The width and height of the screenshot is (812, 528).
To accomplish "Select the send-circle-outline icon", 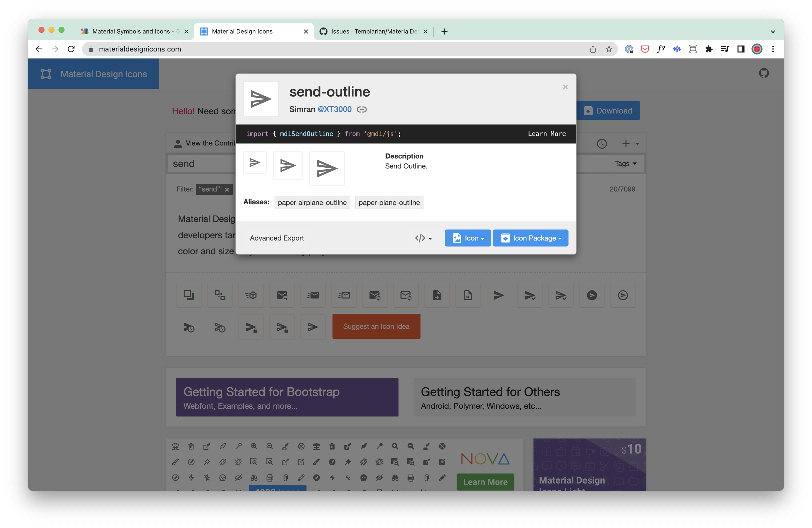I will (x=623, y=295).
